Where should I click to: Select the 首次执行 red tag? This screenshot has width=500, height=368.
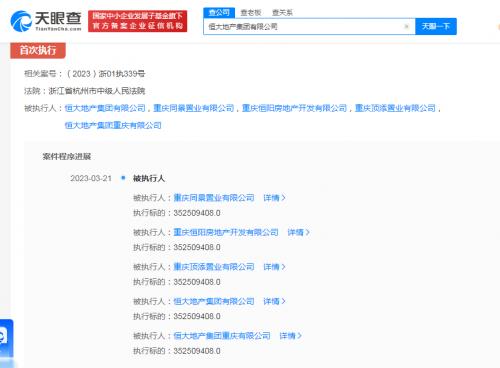[x=38, y=50]
